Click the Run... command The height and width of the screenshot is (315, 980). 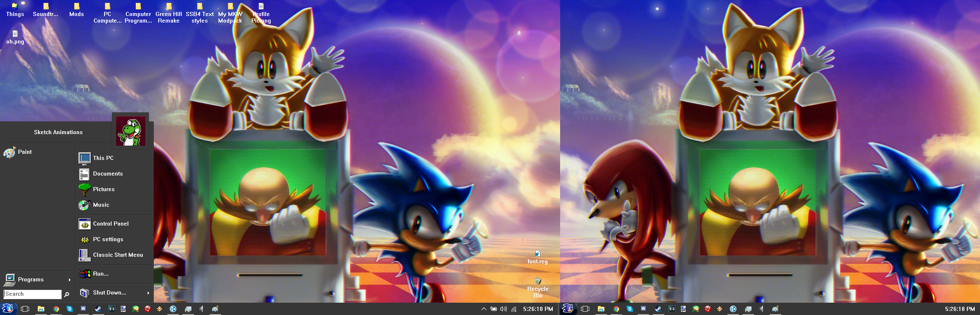(x=100, y=274)
